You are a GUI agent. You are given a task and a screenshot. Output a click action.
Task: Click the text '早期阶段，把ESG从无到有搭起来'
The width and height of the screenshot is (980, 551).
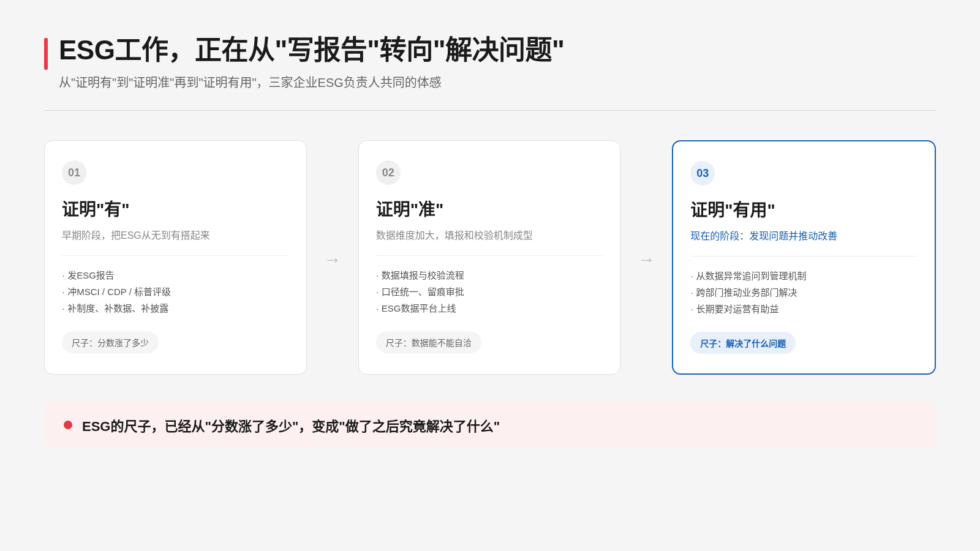click(136, 235)
